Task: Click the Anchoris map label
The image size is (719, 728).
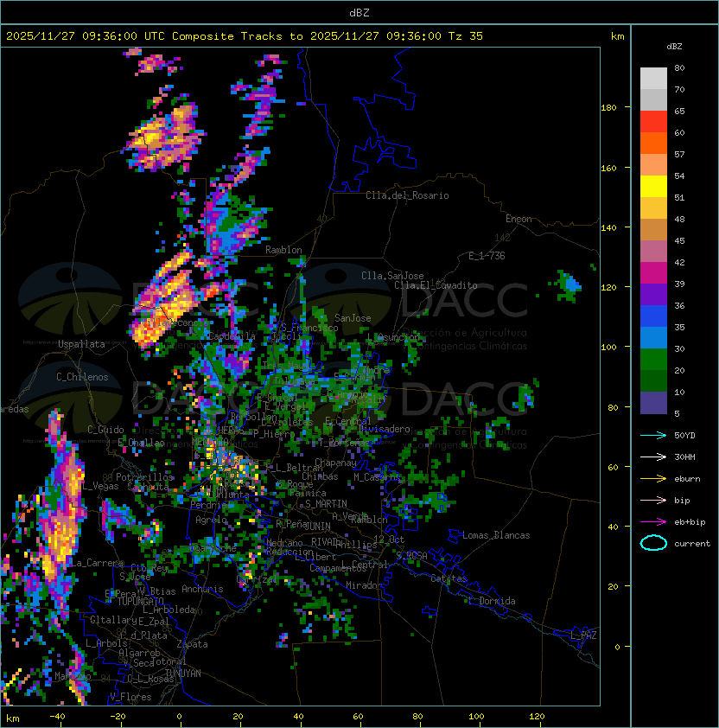Action: pos(202,589)
